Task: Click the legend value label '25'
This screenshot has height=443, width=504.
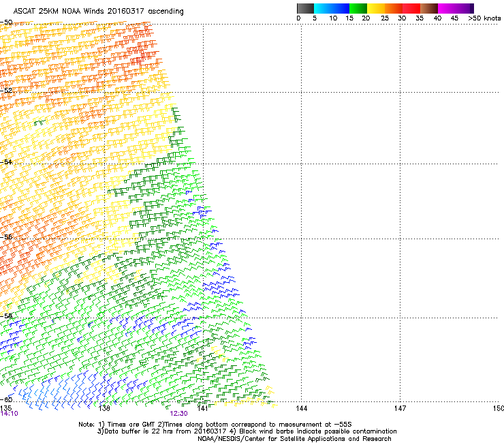Action: (385, 18)
